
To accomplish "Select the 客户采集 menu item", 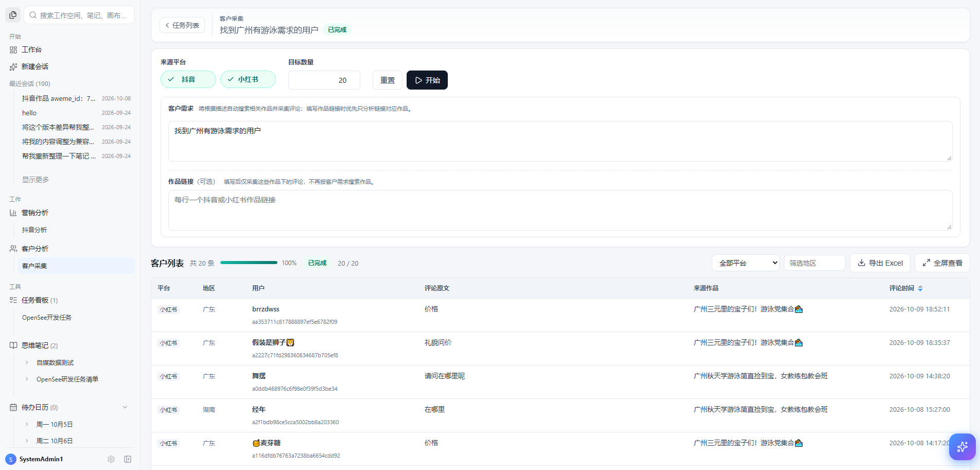I will pos(76,266).
